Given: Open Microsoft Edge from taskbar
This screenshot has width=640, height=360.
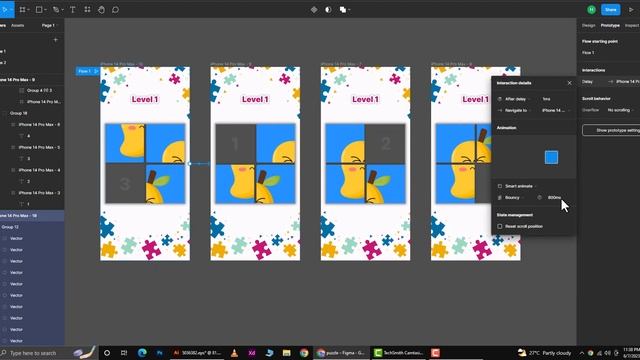Looking at the screenshot, I should [142, 353].
